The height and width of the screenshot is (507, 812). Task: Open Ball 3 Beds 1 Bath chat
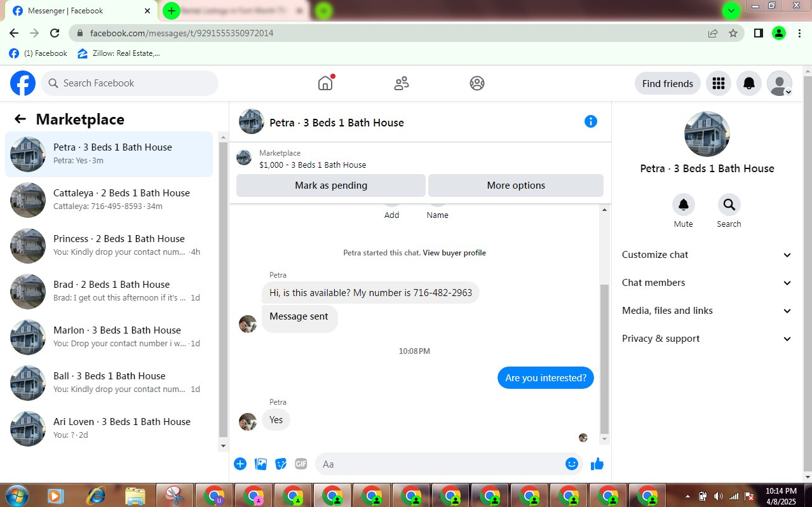click(x=109, y=383)
